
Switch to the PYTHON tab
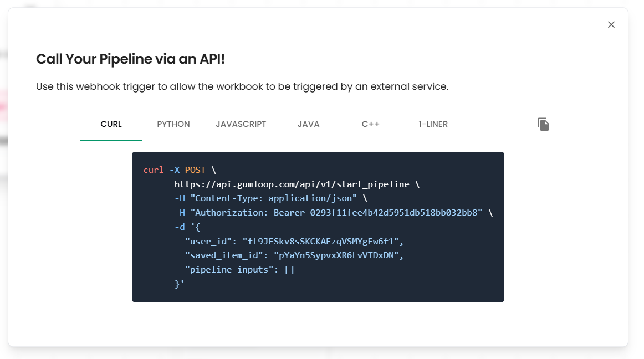173,124
